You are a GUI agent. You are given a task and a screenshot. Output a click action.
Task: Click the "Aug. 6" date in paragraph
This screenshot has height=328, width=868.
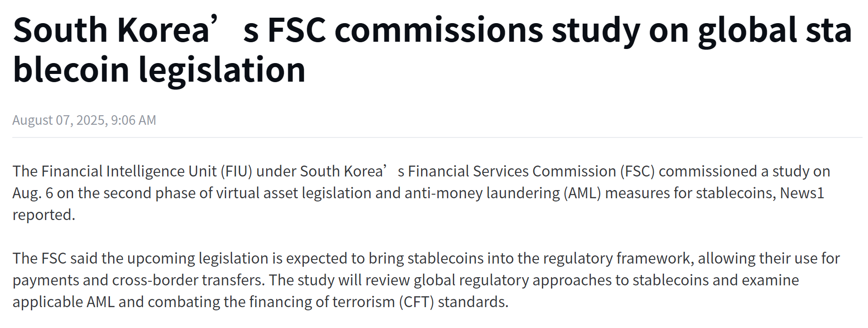pyautogui.click(x=33, y=193)
